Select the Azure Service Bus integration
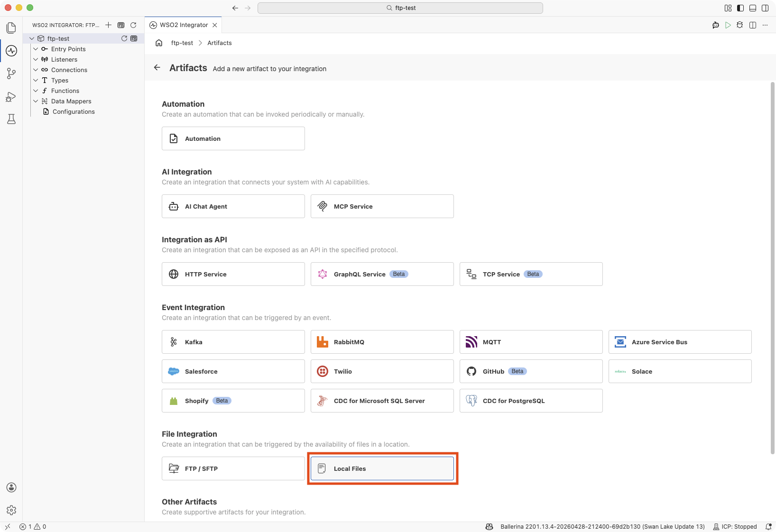This screenshot has height=532, width=776. pyautogui.click(x=680, y=342)
